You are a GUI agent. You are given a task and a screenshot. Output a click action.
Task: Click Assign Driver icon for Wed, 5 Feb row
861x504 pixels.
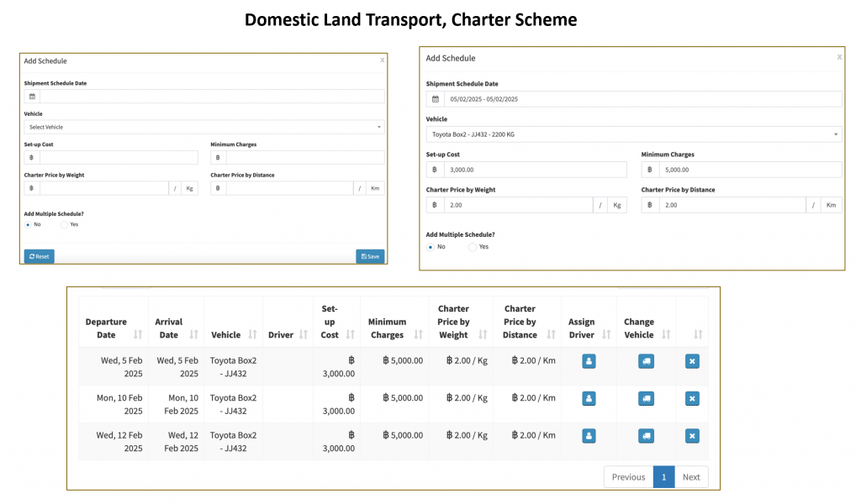589,361
